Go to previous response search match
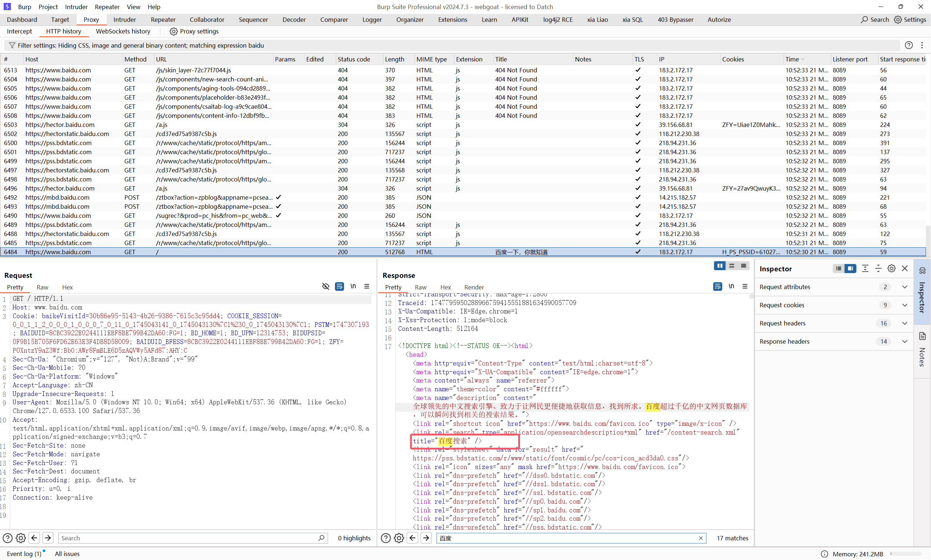 click(412, 538)
